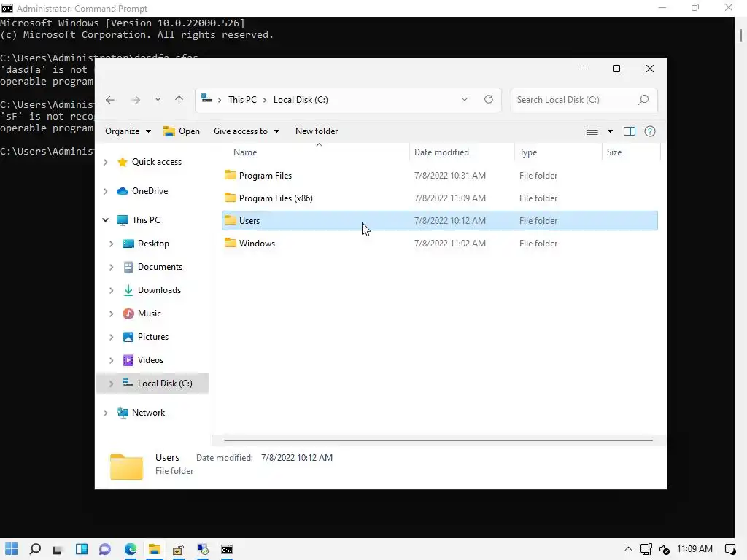This screenshot has height=560, width=747.
Task: Click Local Disk (C:) breadcrumb segment
Action: coord(301,99)
